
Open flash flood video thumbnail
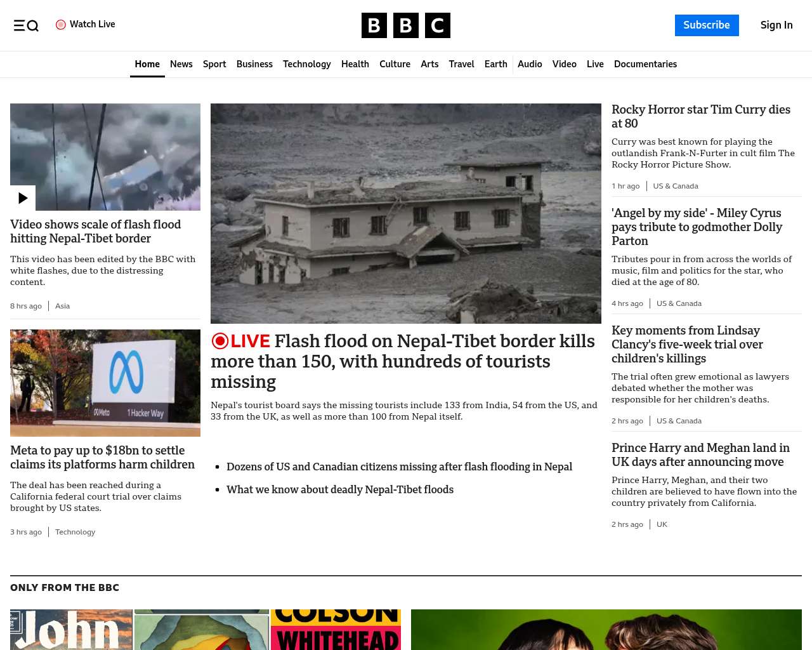pos(105,157)
